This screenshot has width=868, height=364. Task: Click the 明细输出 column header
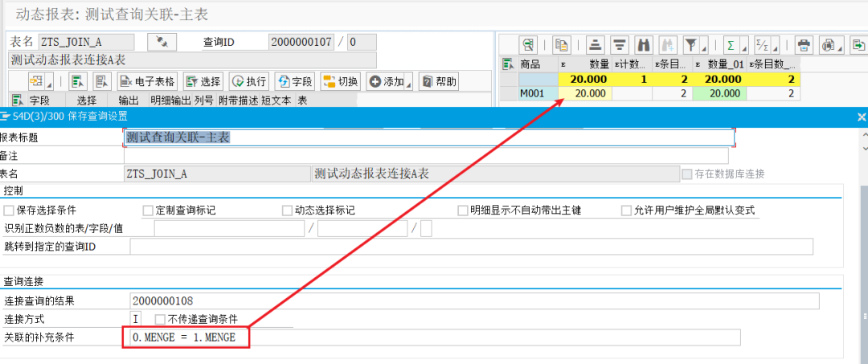coord(171,100)
